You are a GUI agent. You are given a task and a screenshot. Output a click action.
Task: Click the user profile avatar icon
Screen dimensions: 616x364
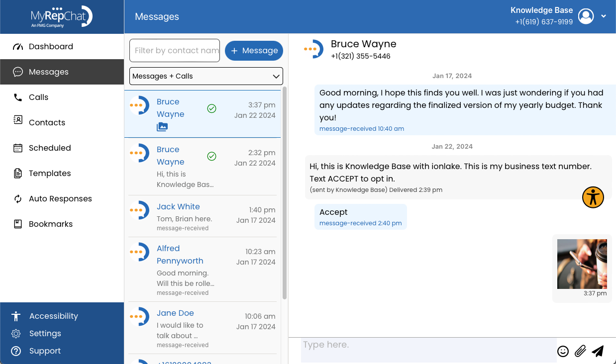click(x=586, y=16)
